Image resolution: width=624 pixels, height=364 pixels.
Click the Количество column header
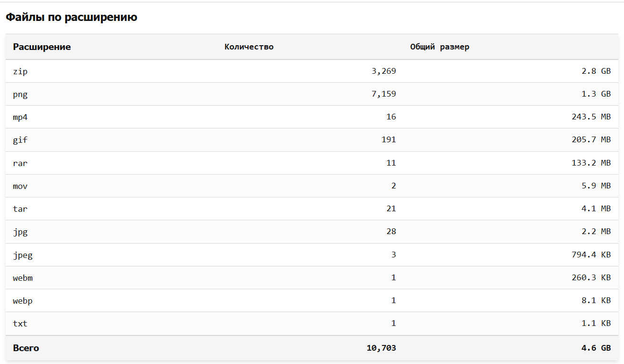pyautogui.click(x=249, y=47)
